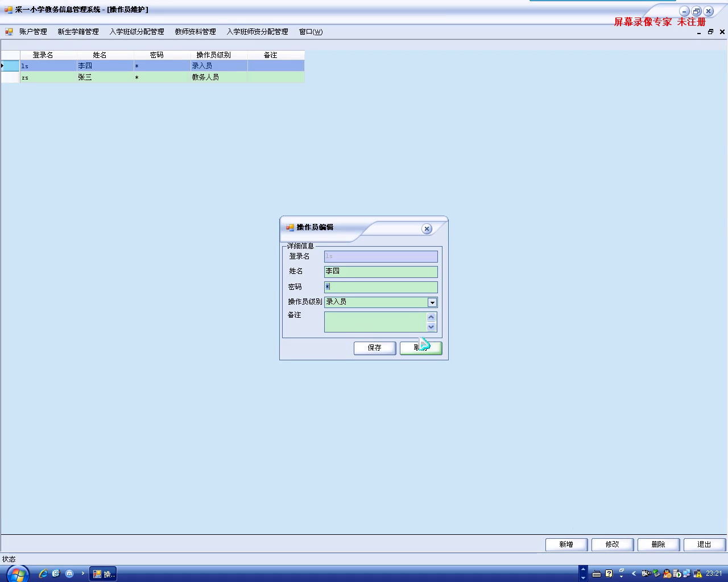Minimize the MDI child window
This screenshot has width=728, height=582.
699,32
